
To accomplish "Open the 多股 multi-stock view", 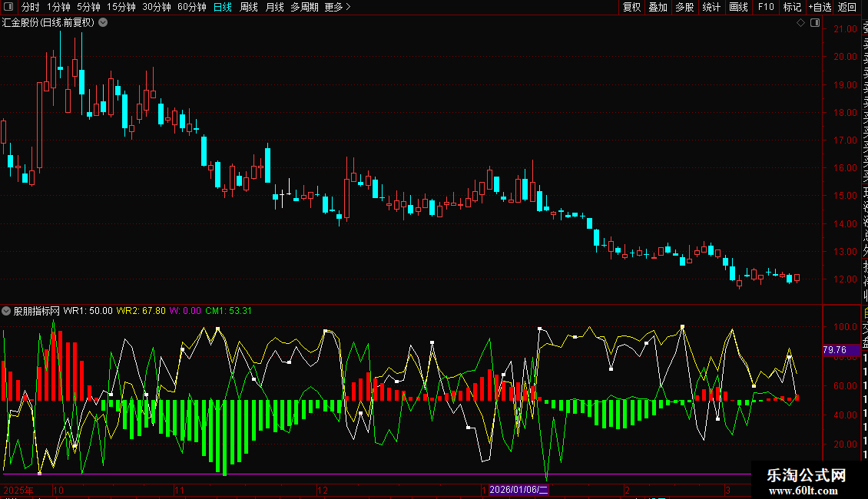I will pos(684,7).
